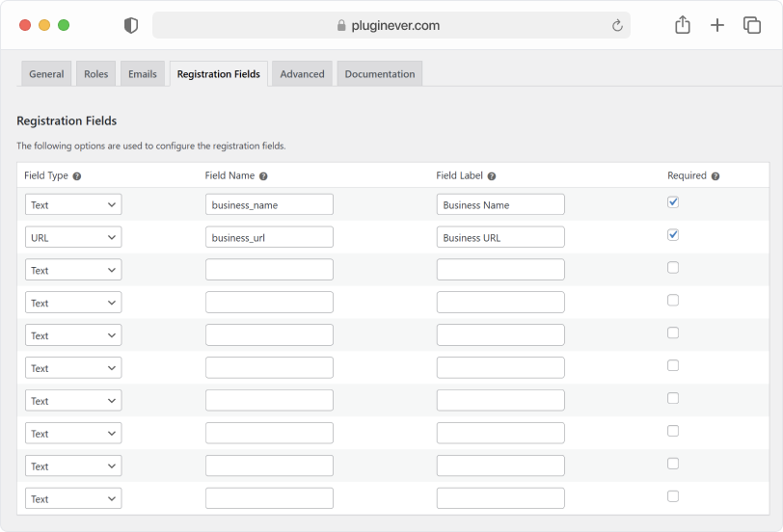
Task: Click help icon next to Field Name
Action: [263, 176]
